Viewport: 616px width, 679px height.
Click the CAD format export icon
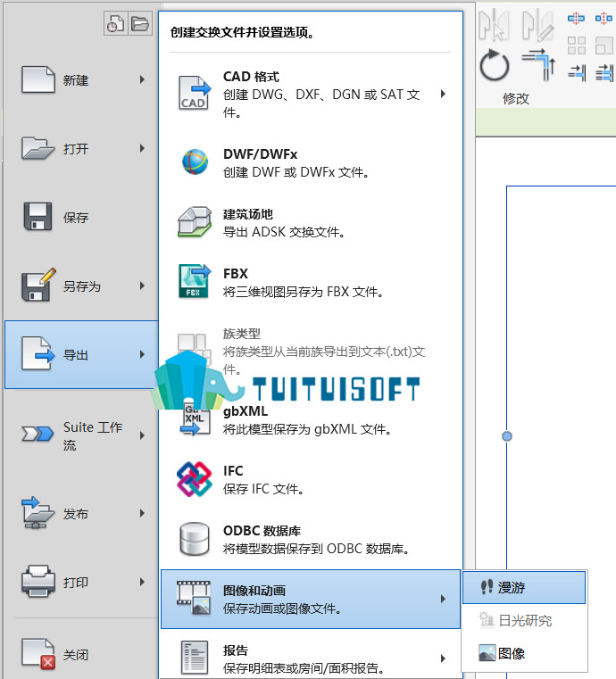pos(194,93)
